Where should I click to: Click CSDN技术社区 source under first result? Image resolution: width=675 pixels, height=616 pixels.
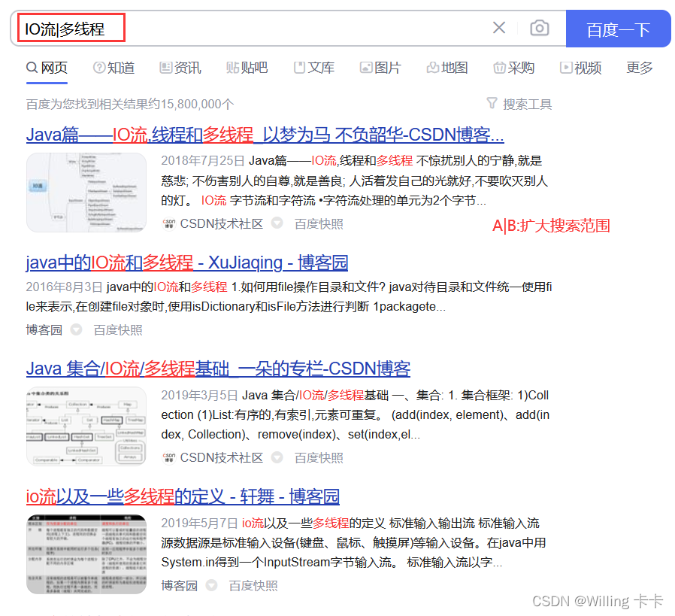(x=221, y=224)
